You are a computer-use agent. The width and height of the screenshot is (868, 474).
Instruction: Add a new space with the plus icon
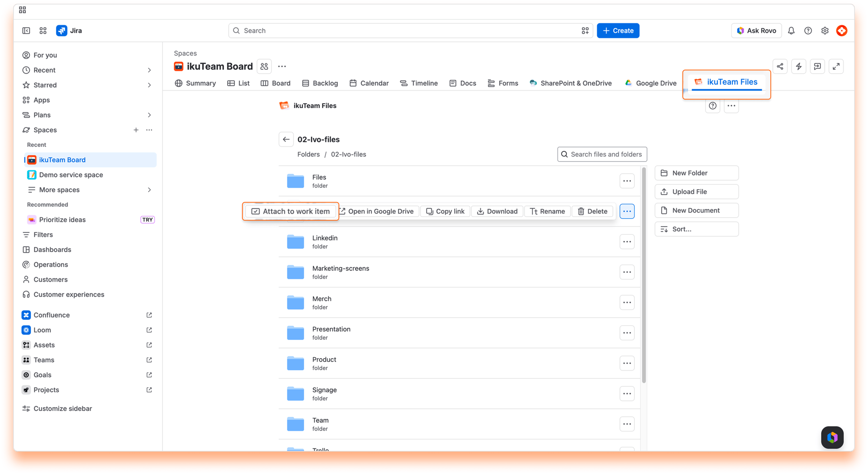pyautogui.click(x=136, y=130)
